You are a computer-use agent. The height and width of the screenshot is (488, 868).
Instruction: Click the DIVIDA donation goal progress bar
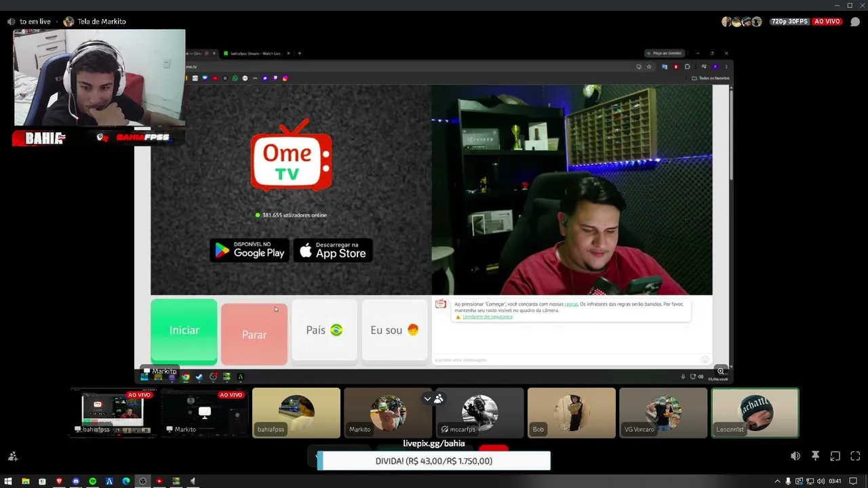[x=434, y=461]
